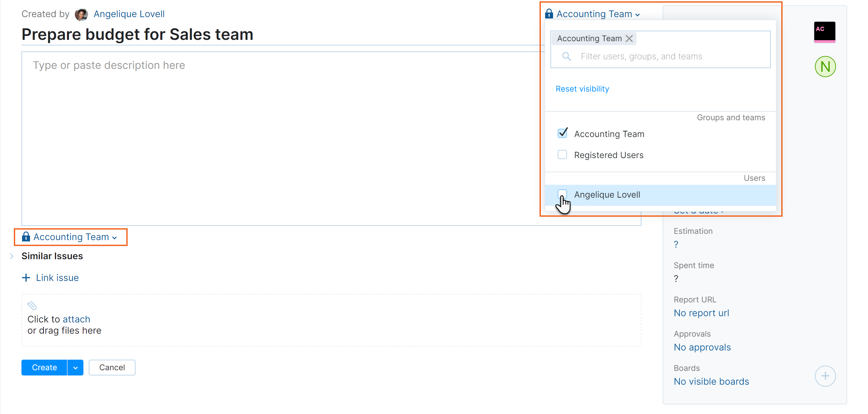
Task: Click the search magnifier icon in filter
Action: coord(567,56)
